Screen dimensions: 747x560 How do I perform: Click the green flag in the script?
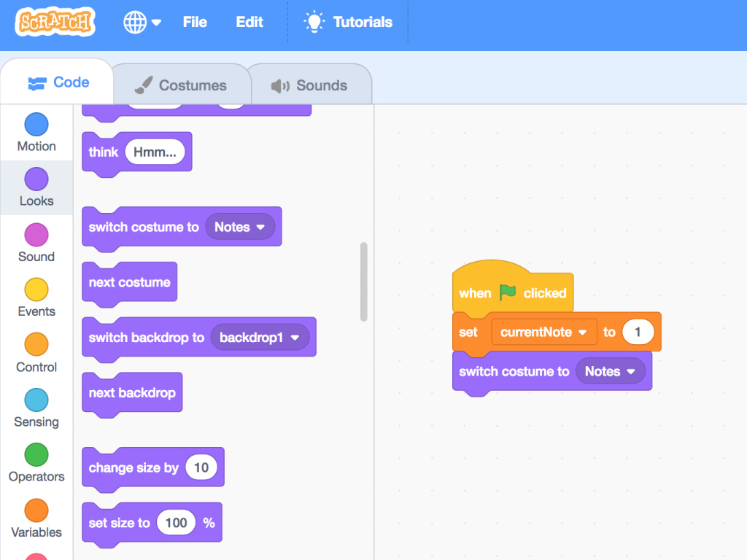508,292
